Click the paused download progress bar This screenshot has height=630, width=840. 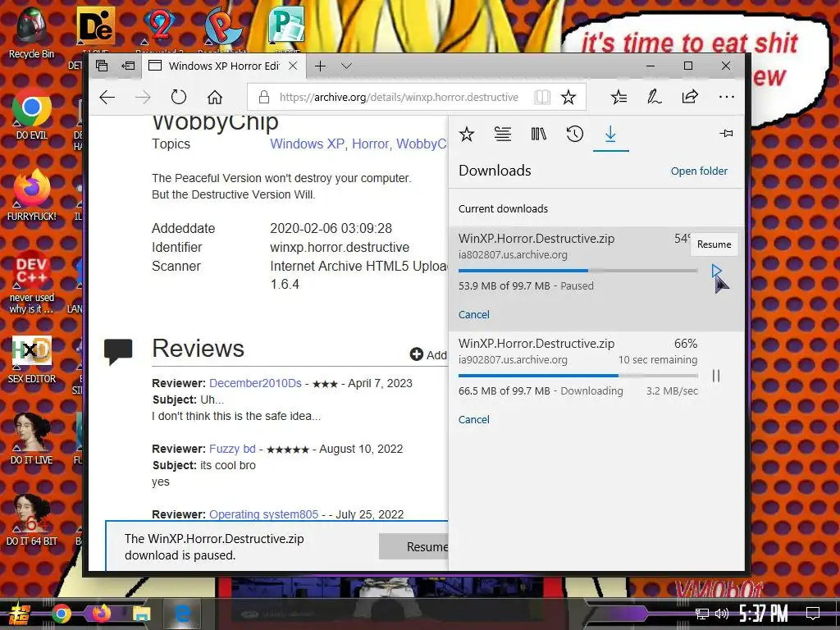(x=577, y=271)
